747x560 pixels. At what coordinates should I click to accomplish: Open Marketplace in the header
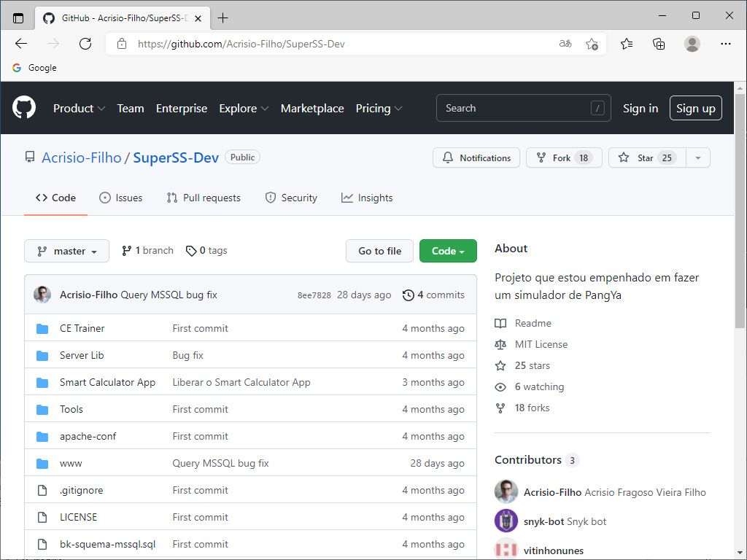(x=312, y=109)
